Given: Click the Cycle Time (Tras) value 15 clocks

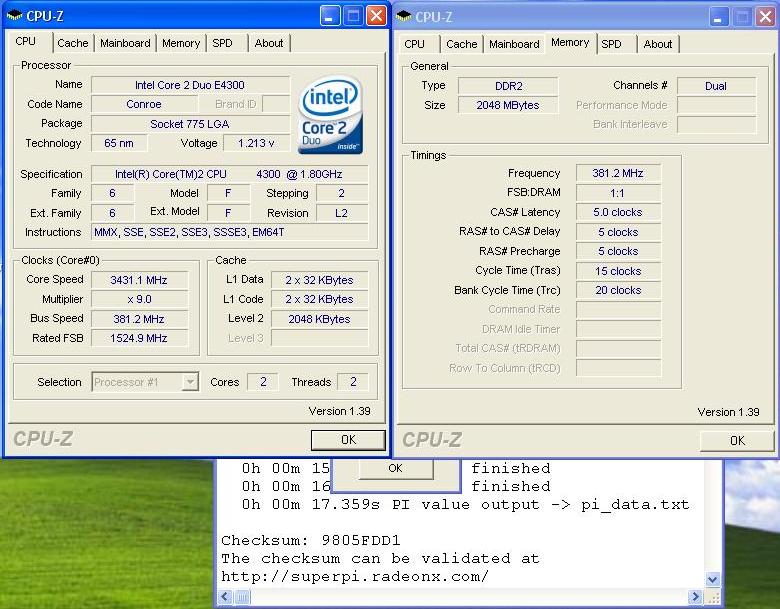Looking at the screenshot, I should (x=618, y=271).
